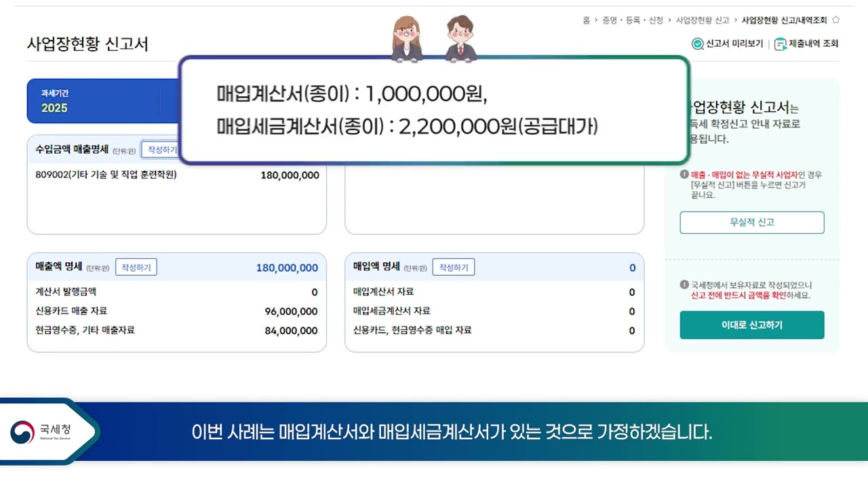Image resolution: width=868 pixels, height=488 pixels.
Task: Click 신용카드, 현금영수증 매입 자료 row label
Action: [412, 330]
